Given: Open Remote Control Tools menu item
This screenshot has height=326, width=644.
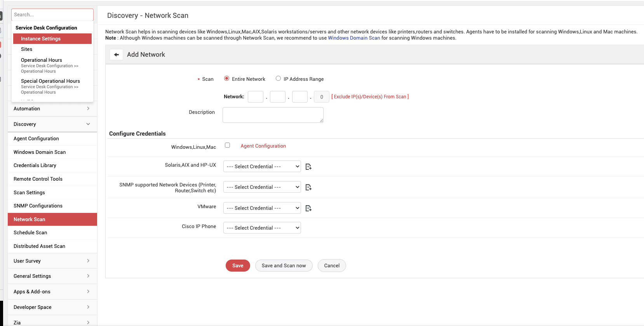Looking at the screenshot, I should pyautogui.click(x=52, y=179).
